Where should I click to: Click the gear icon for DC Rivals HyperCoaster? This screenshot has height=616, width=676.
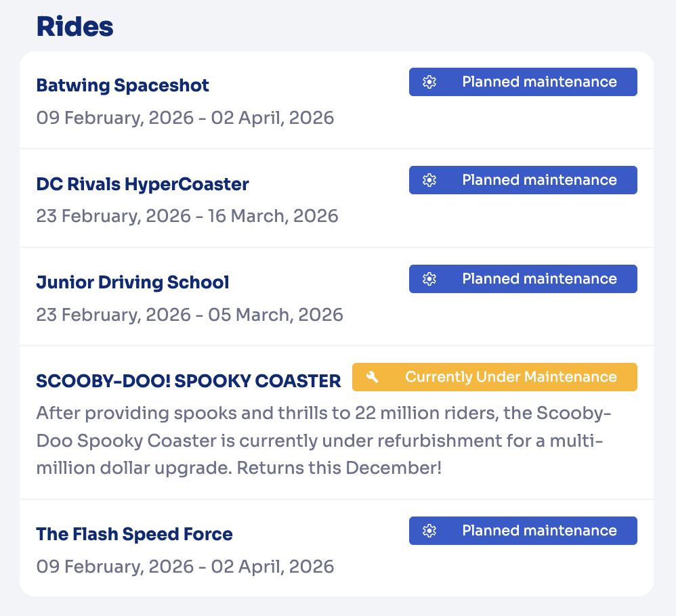[x=429, y=180]
